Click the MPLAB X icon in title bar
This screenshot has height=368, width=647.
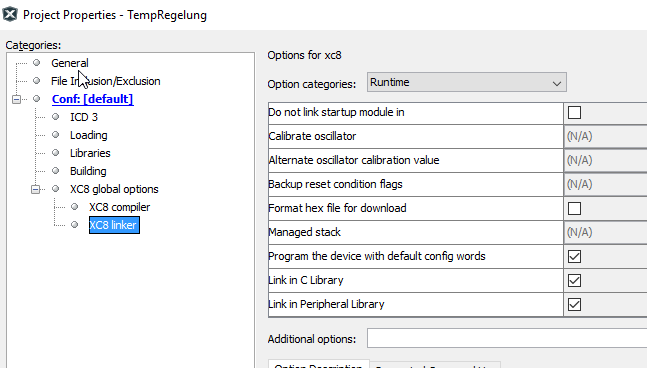click(x=10, y=14)
